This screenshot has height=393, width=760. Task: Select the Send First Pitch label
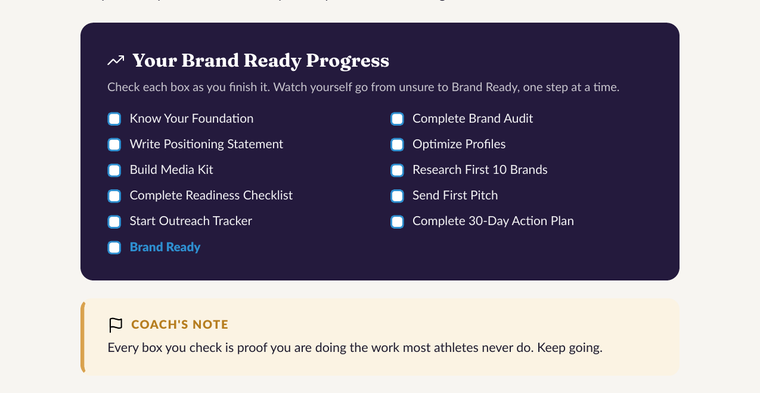(x=455, y=195)
